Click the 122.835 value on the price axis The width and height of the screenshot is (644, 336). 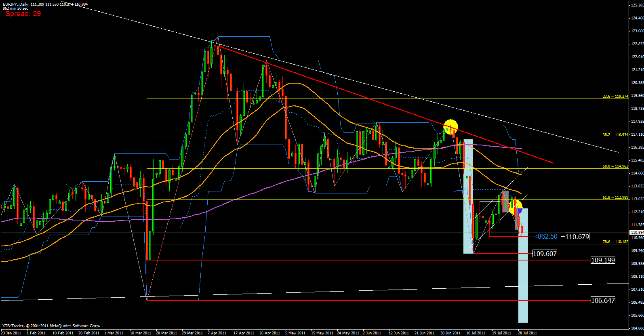[x=637, y=44]
